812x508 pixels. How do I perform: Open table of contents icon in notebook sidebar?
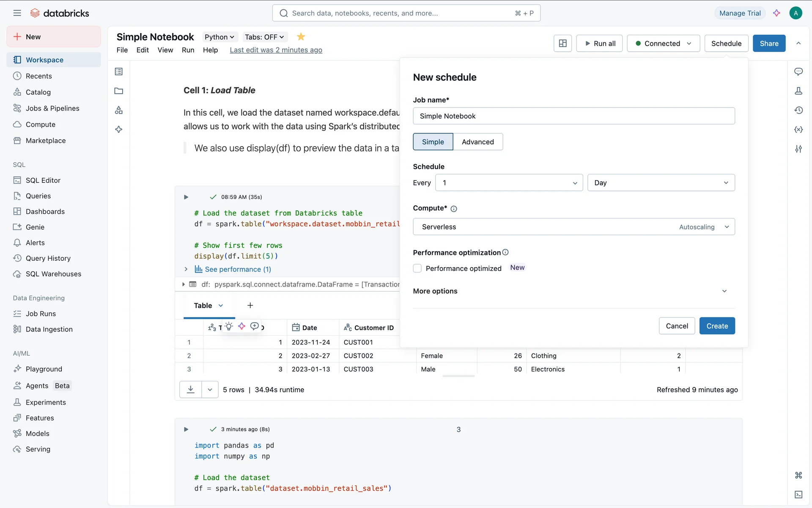119,72
